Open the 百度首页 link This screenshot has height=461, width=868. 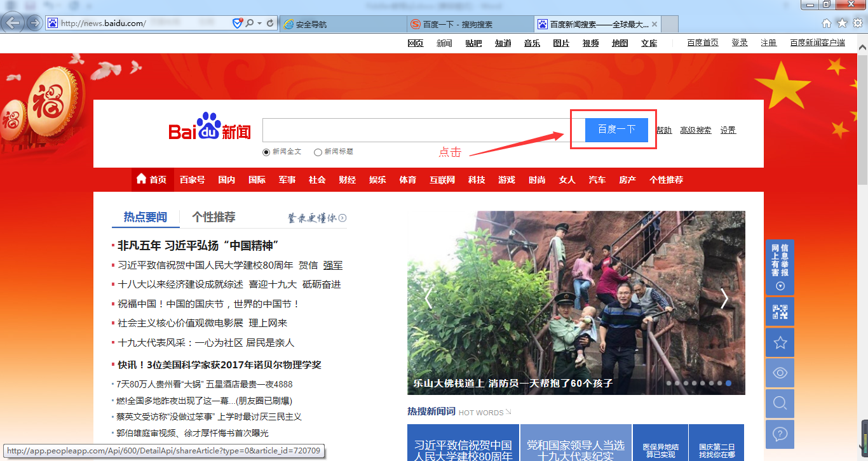point(703,43)
